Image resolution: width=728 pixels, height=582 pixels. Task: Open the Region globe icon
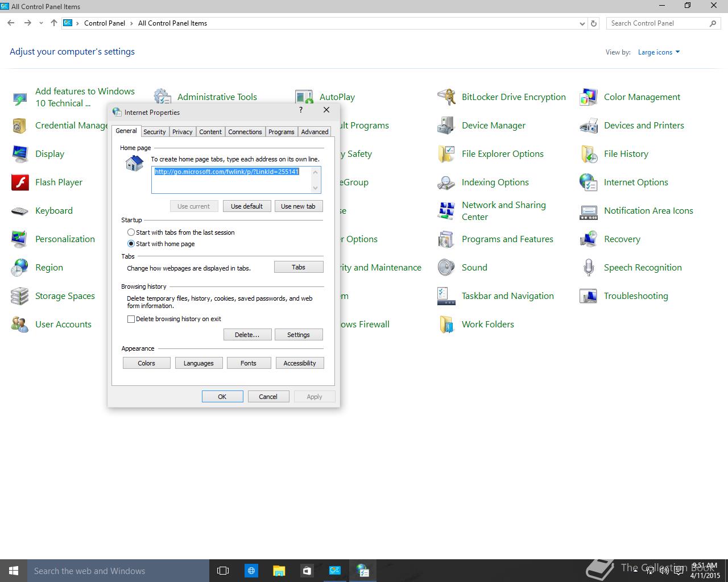click(x=20, y=268)
